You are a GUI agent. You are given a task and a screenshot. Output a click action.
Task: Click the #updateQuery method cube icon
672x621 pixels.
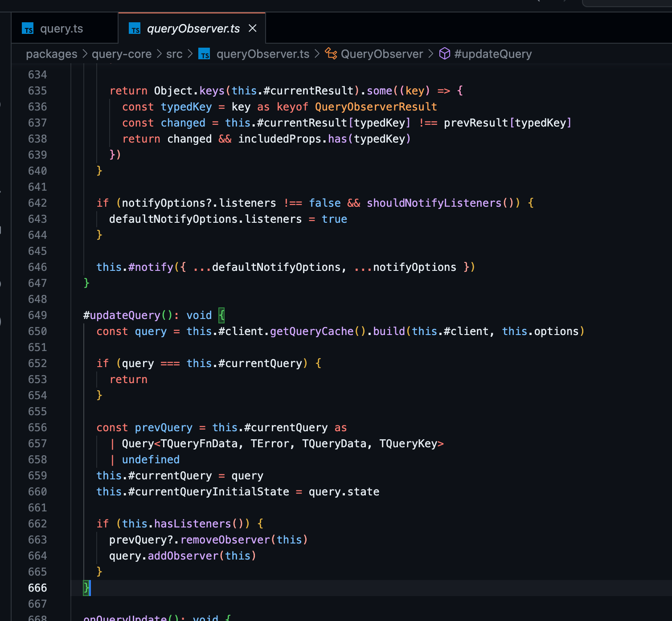[x=444, y=54]
